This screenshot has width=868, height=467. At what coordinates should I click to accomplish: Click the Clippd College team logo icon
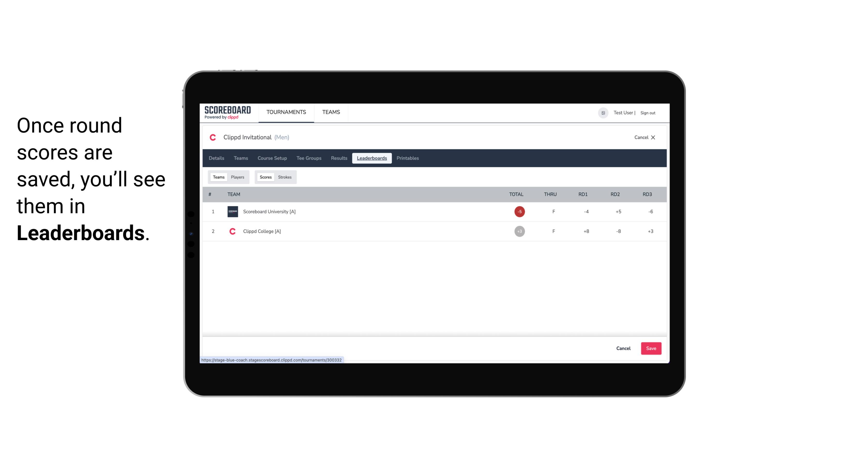232,231
